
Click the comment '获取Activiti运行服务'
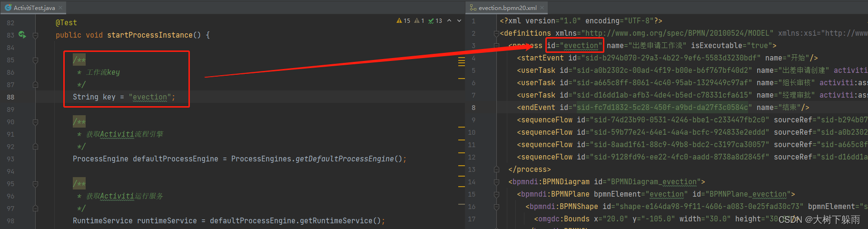pyautogui.click(x=125, y=196)
